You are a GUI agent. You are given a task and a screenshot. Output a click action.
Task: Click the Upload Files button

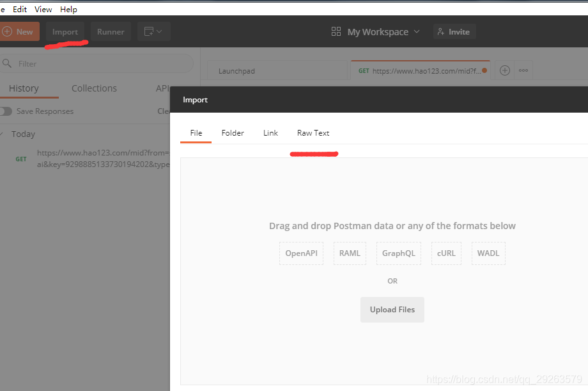392,310
